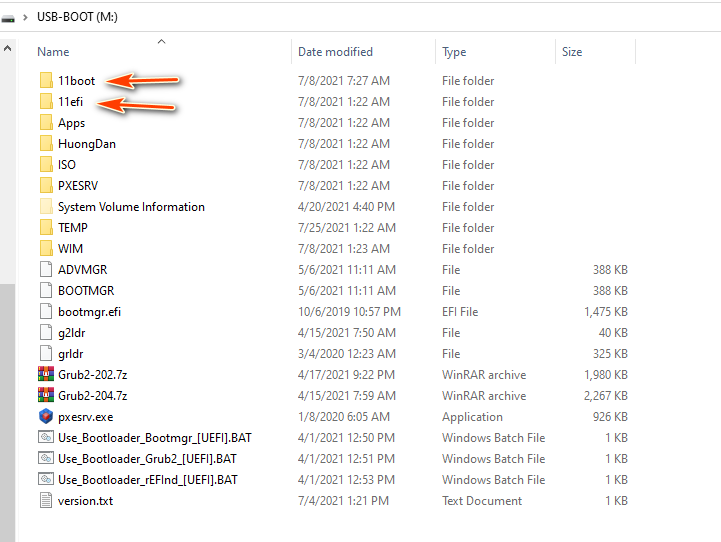The width and height of the screenshot is (721, 542).
Task: Select the pxesrv.exe file name
Action: pos(86,417)
